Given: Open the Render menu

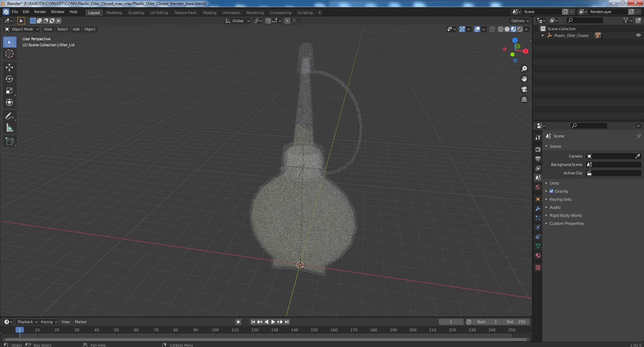Looking at the screenshot, I should 40,12.
